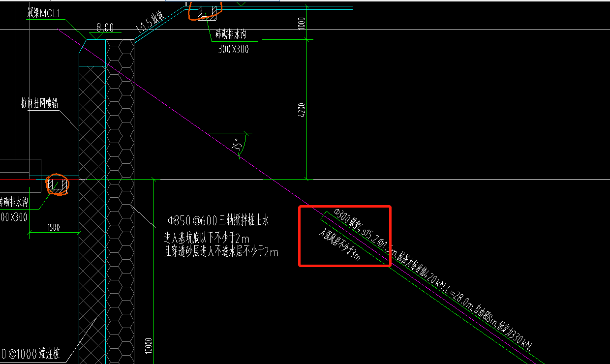610x364 pixels.
Task: Click the 1000 vertical dimension text
Action: coord(302,23)
